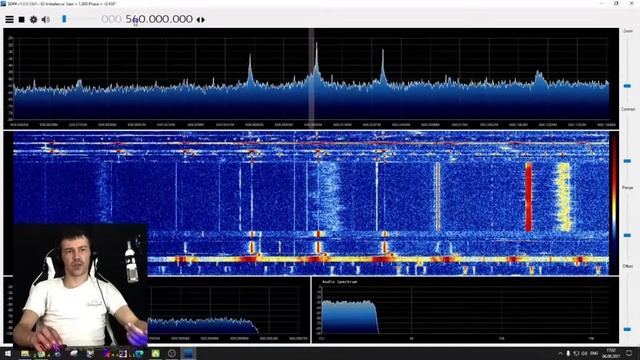Switch keyboard language in system tray
640x360 pixels.
[594, 353]
